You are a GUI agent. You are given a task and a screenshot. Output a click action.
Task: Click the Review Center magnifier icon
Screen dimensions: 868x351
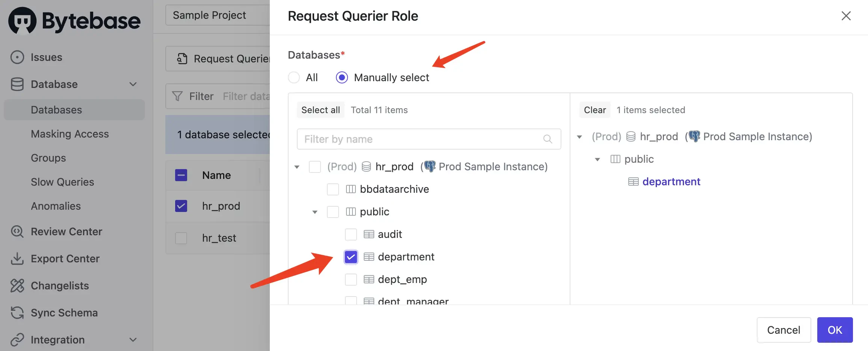coord(17,231)
